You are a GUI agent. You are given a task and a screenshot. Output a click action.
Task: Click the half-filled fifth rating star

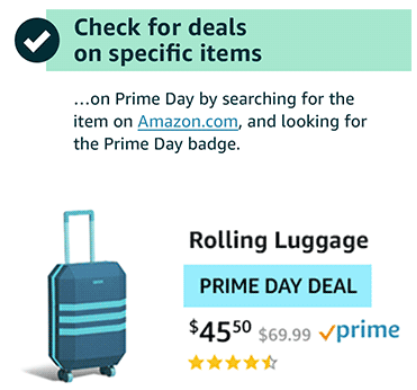point(270,363)
